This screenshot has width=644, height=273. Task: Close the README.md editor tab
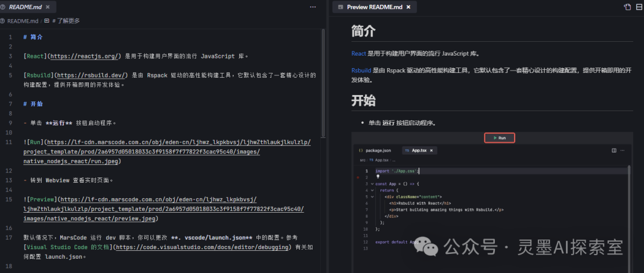point(48,7)
